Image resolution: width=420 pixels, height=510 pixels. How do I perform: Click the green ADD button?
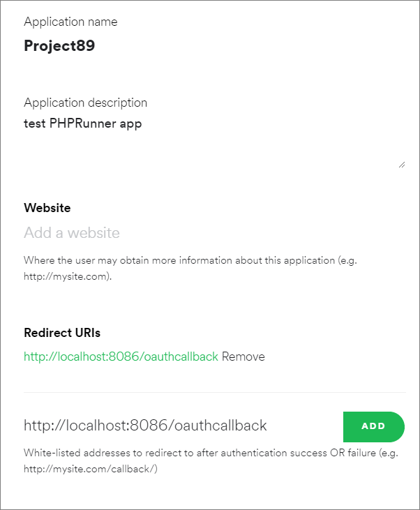click(x=373, y=426)
